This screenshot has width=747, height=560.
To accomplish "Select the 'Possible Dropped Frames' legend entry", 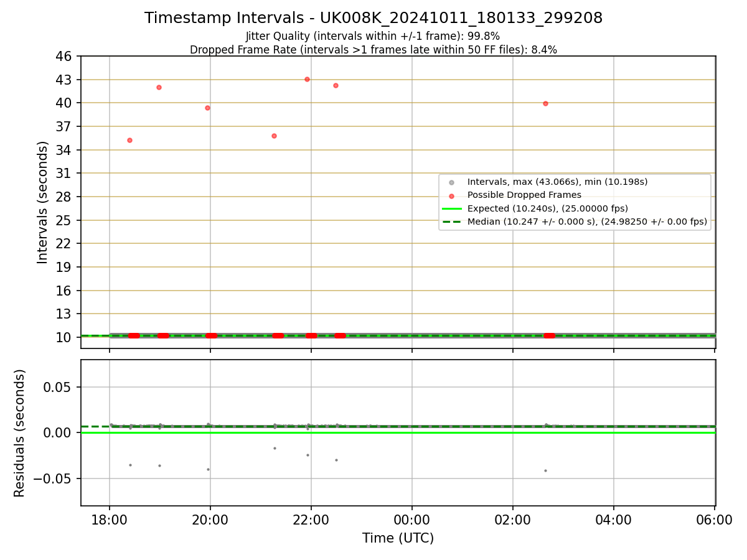I will coord(524,195).
